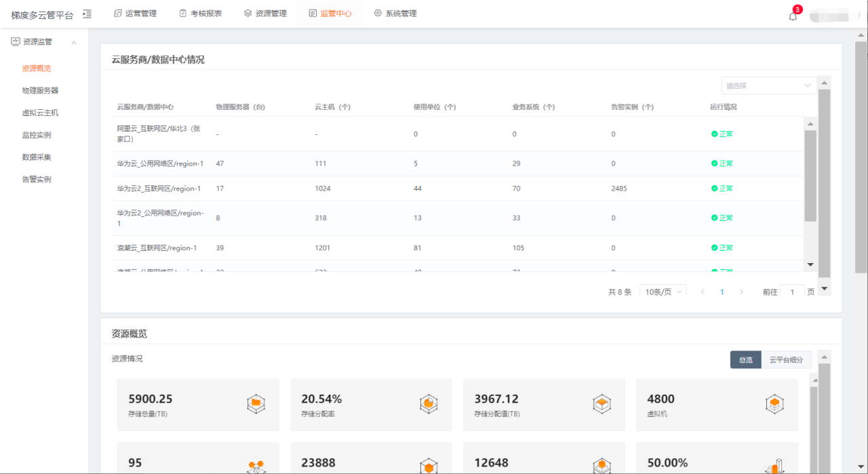Select 数据采集 in the sidebar
Image resolution: width=868 pixels, height=474 pixels.
36,157
